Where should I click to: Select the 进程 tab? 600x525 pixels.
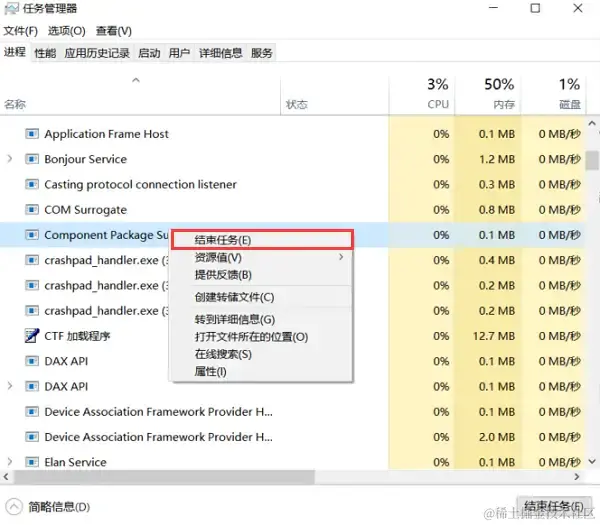[x=15, y=52]
